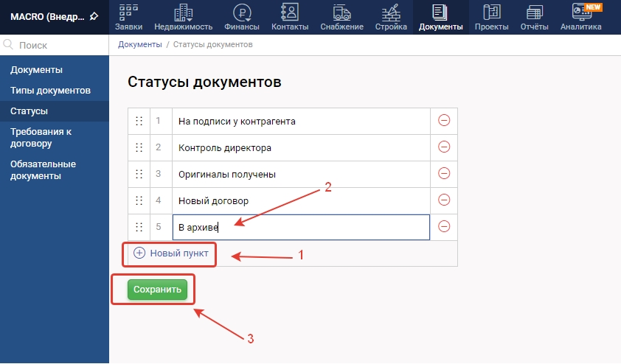Viewport: 621px width, 364px height.
Task: Open the Заявки section icon
Action: pyautogui.click(x=128, y=13)
